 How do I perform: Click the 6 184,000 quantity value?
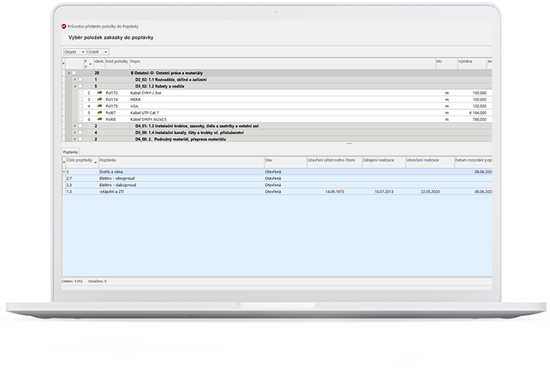[478, 113]
